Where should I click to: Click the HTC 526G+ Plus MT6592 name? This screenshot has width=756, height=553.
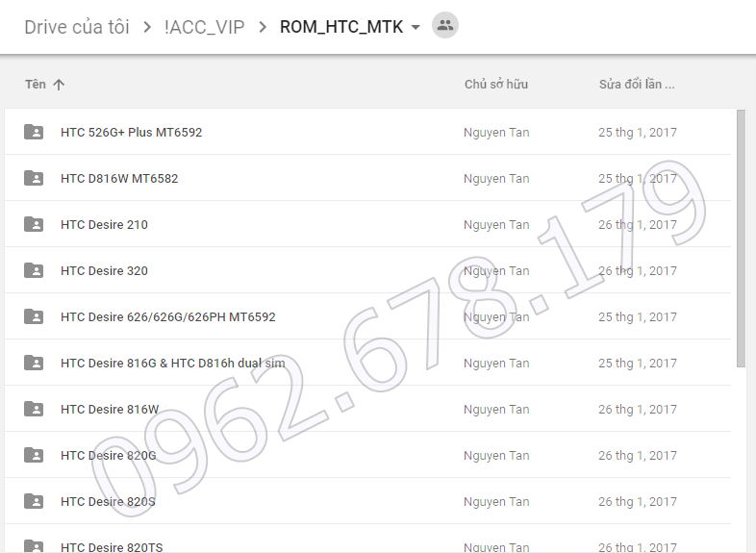[x=131, y=132]
